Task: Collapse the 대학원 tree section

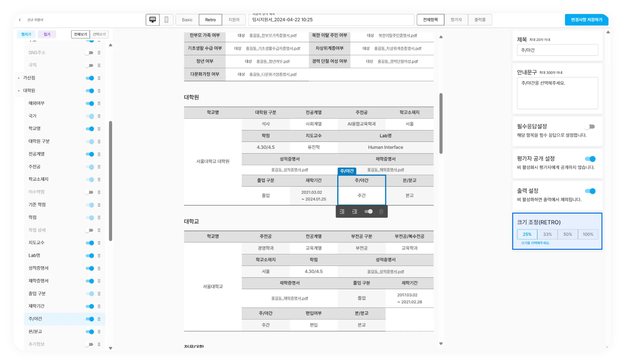Action: click(19, 91)
